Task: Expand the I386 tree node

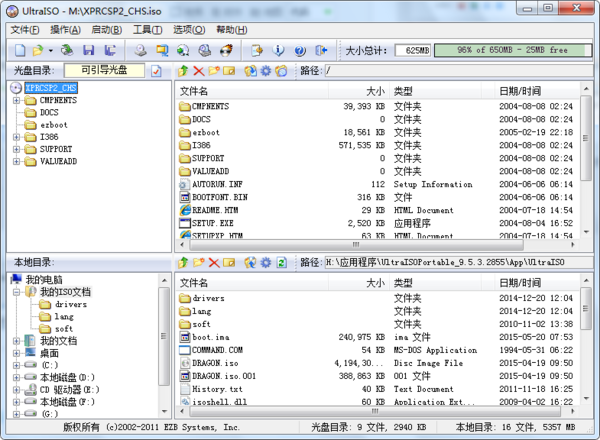Action: [x=16, y=137]
